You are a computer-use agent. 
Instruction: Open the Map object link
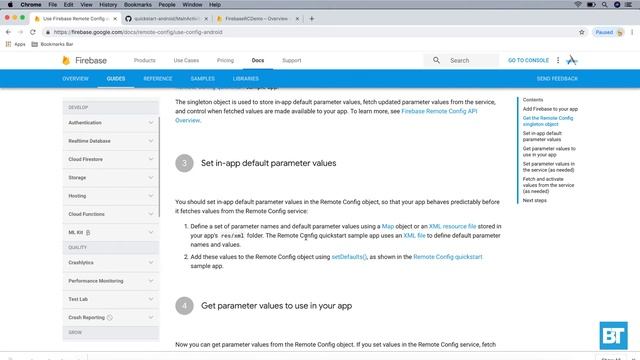click(388, 226)
